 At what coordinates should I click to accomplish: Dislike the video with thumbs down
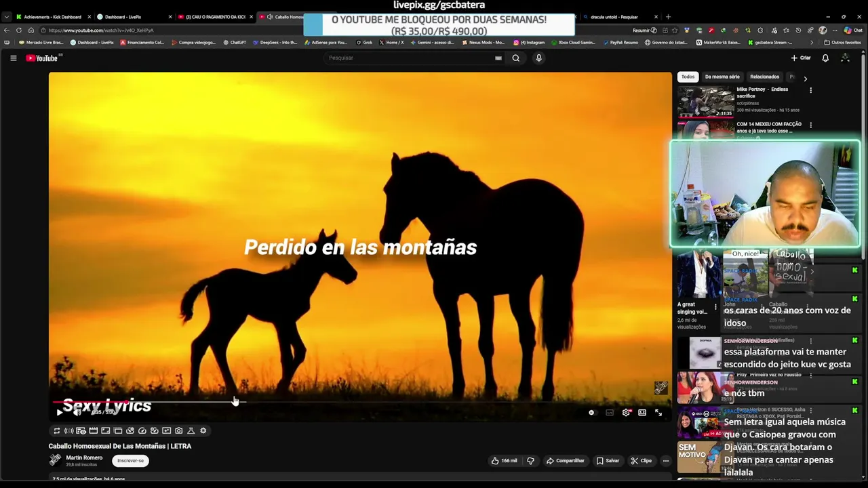coord(530,461)
